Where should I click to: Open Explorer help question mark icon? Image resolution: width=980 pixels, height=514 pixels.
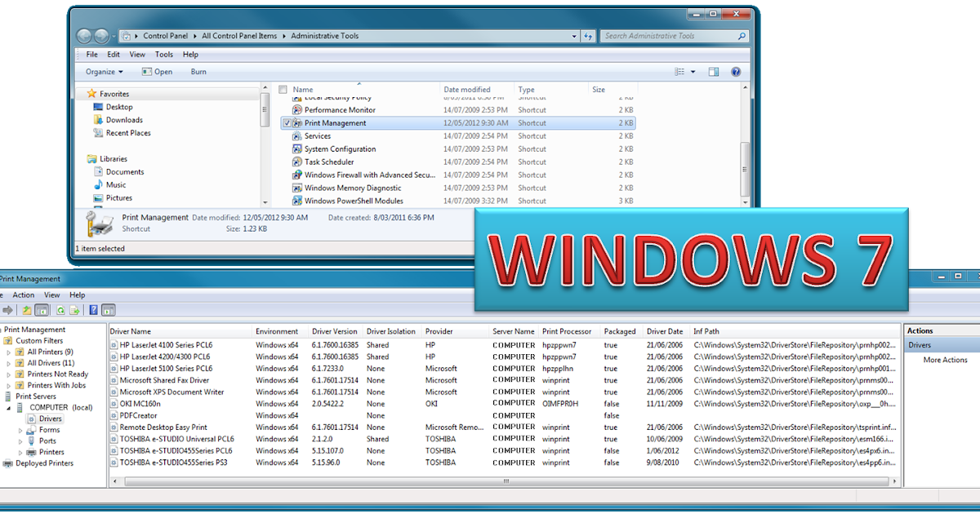tap(736, 72)
